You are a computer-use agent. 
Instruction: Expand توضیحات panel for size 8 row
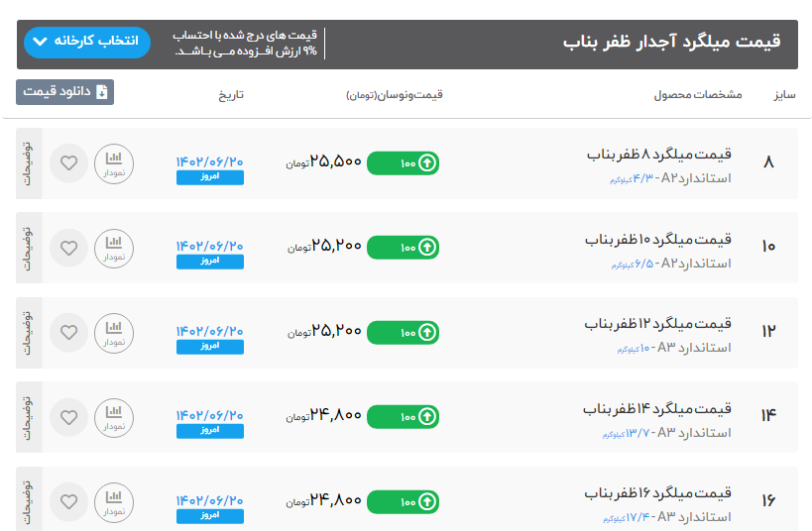click(29, 163)
